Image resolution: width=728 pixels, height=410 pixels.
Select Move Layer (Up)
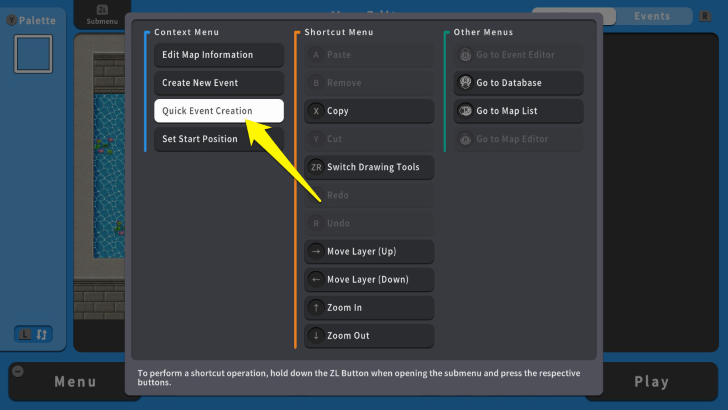click(369, 251)
